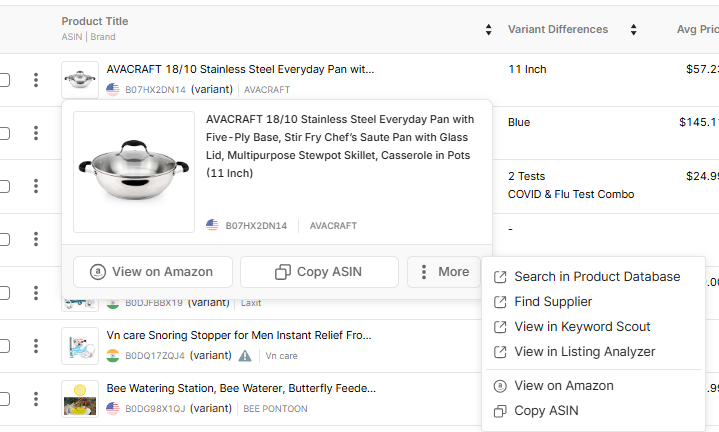This screenshot has height=432, width=719.
Task: Select View in Keyword Scout
Action: click(x=593, y=327)
